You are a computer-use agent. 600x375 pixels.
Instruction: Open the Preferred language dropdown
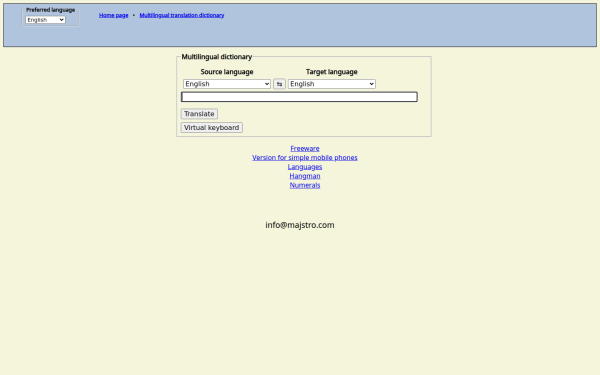(x=46, y=20)
